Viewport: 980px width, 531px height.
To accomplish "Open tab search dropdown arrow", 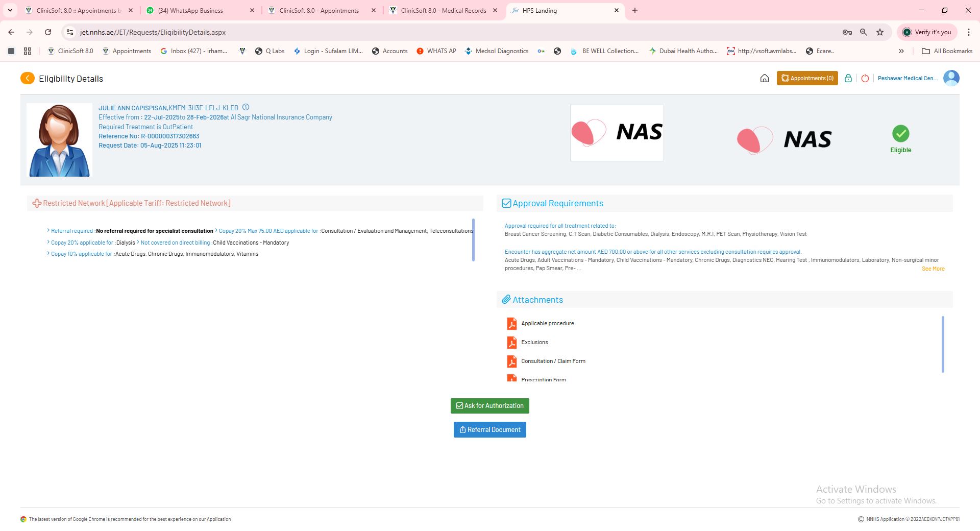I will pos(10,10).
